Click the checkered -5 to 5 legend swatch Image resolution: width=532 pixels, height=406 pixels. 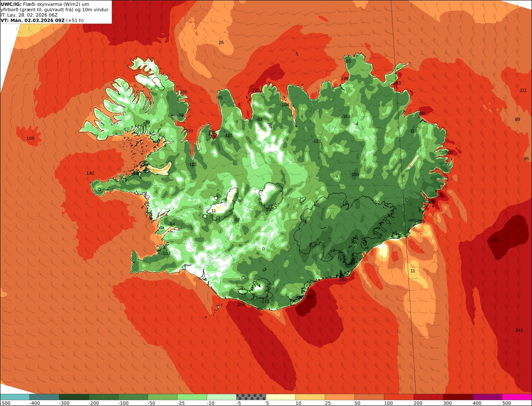tap(251, 397)
